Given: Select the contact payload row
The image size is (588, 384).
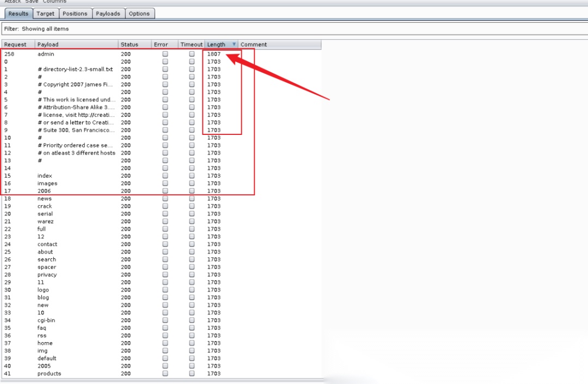Looking at the screenshot, I should pyautogui.click(x=162, y=244).
